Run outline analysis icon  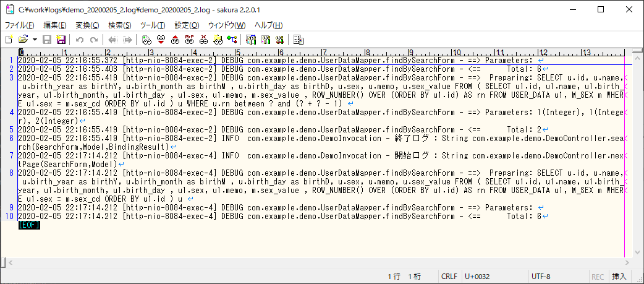coord(232,40)
